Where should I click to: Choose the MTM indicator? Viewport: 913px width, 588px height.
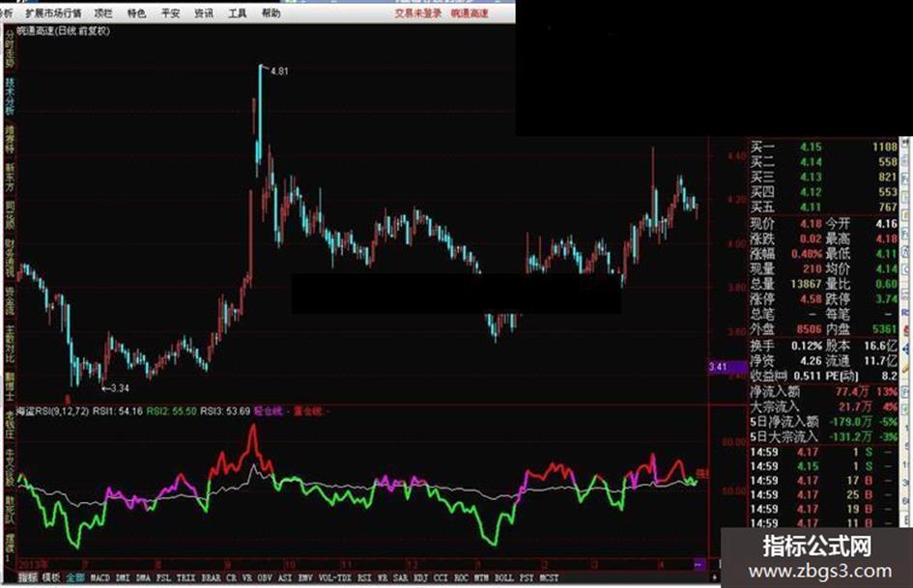pos(481,577)
